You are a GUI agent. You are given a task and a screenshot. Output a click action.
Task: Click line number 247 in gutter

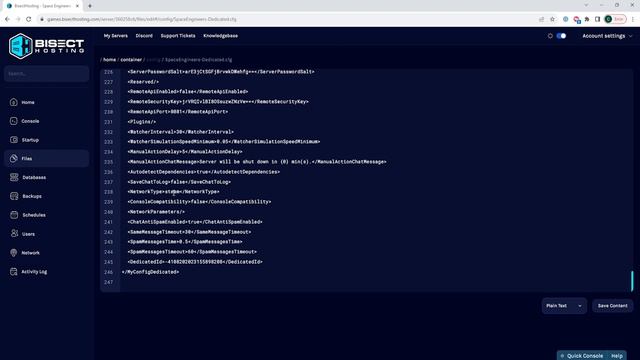(108, 282)
